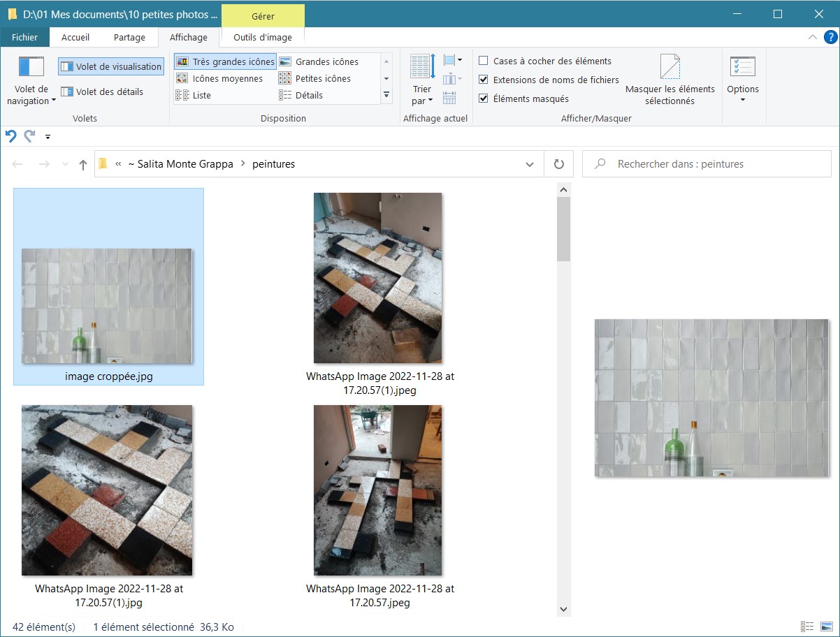This screenshot has width=840, height=637.
Task: Switch to the Partage ribbon tab
Action: [129, 38]
